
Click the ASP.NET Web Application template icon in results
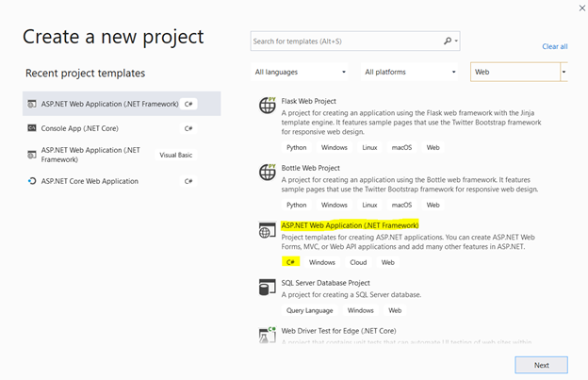[267, 230]
